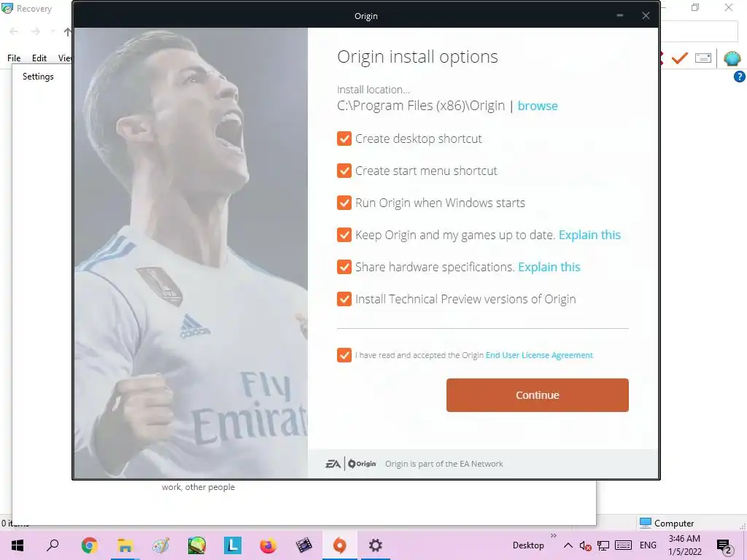
Task: Open Explain this link beside games update option
Action: [x=589, y=235]
